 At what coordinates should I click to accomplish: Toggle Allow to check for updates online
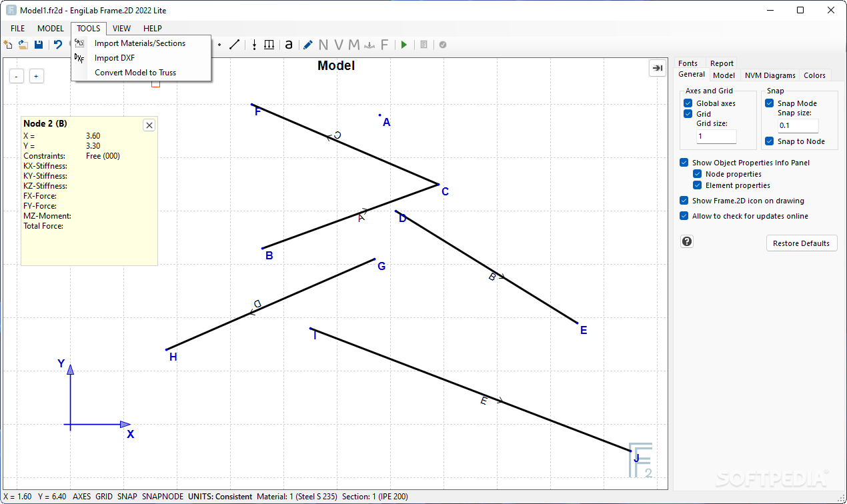(x=684, y=216)
